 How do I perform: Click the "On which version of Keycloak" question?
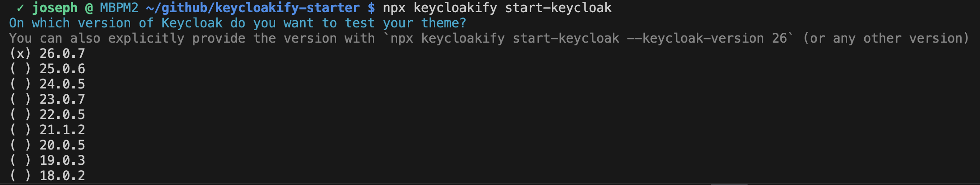(238, 23)
